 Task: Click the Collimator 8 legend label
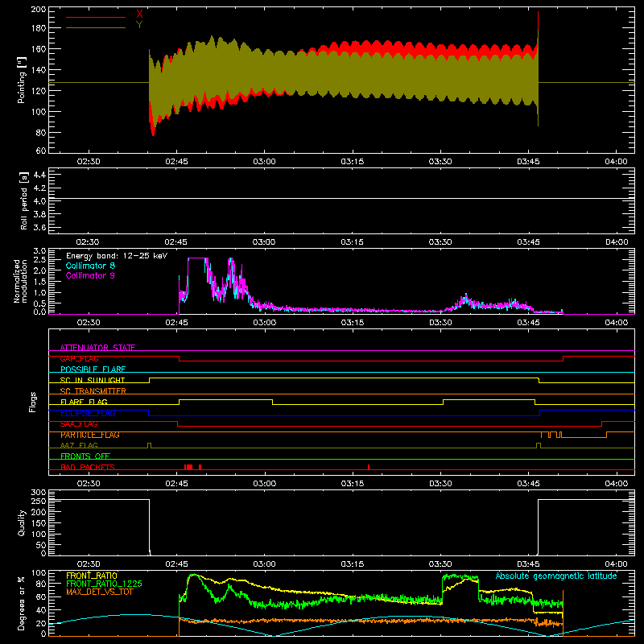click(90, 266)
